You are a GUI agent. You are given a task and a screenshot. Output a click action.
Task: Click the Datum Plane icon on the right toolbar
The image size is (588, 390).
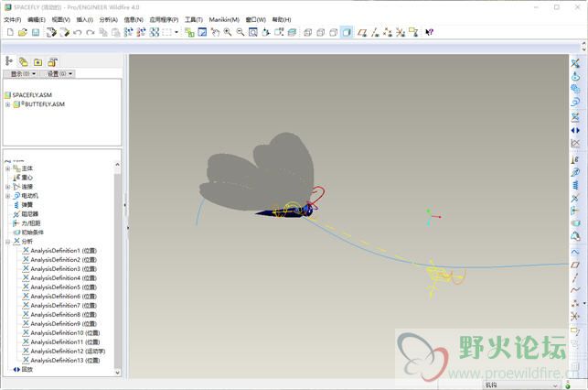575,265
